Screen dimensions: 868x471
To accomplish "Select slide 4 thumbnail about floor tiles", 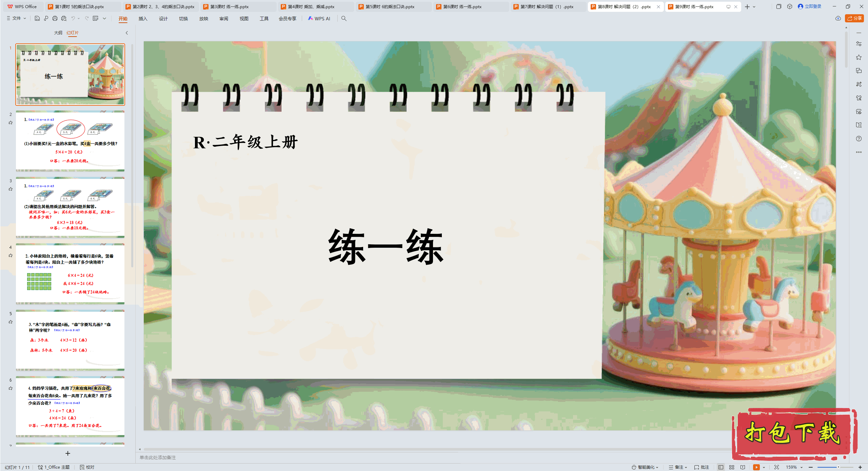I will 70,274.
